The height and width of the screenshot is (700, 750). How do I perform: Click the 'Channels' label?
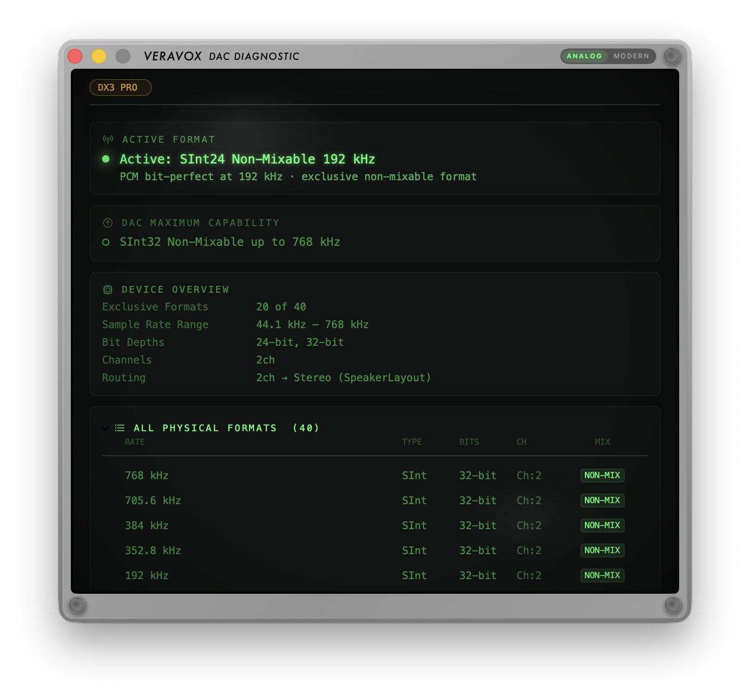point(127,360)
